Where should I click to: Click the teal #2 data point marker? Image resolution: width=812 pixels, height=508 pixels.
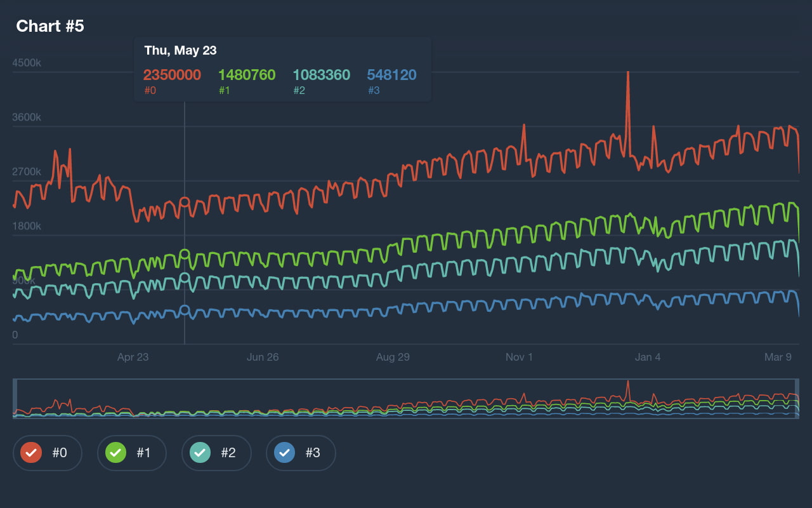coord(185,278)
